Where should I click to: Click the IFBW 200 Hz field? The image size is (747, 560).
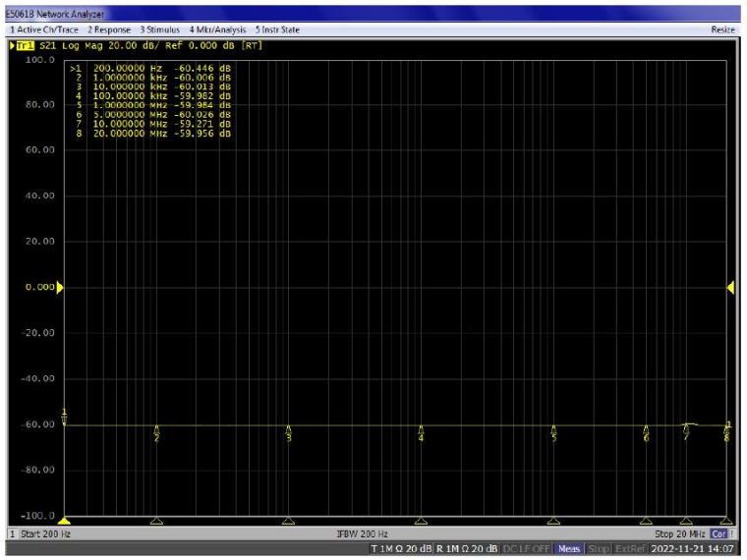pos(363,533)
